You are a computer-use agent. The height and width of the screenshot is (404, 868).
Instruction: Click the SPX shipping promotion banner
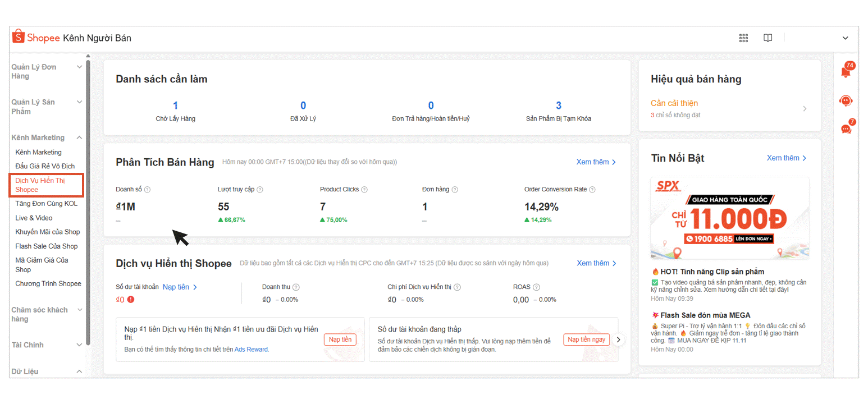729,218
